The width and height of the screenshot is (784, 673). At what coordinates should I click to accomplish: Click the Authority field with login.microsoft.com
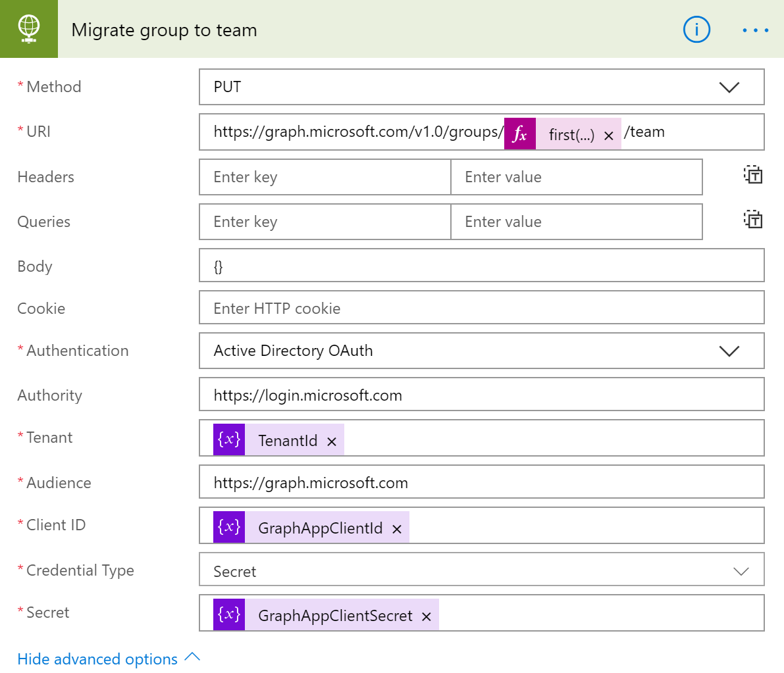(482, 395)
